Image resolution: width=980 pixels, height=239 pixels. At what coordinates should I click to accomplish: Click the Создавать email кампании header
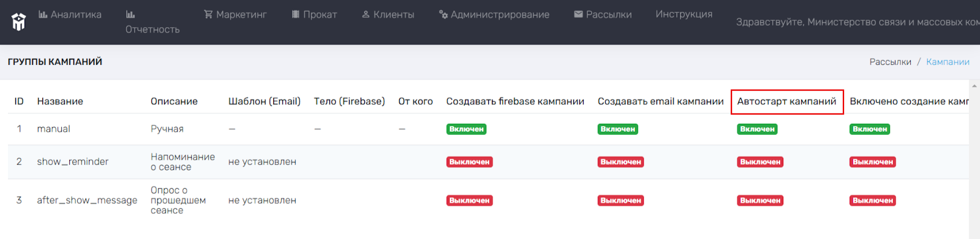(x=661, y=101)
